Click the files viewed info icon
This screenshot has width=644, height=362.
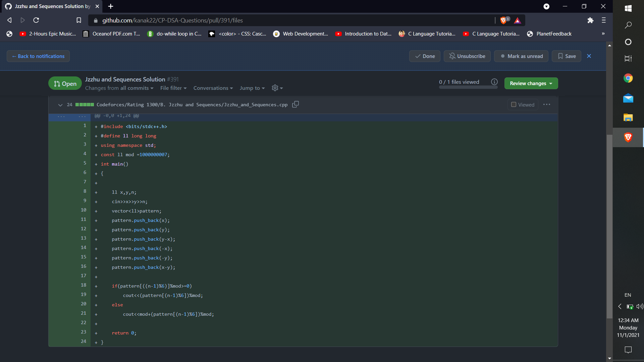tap(494, 82)
